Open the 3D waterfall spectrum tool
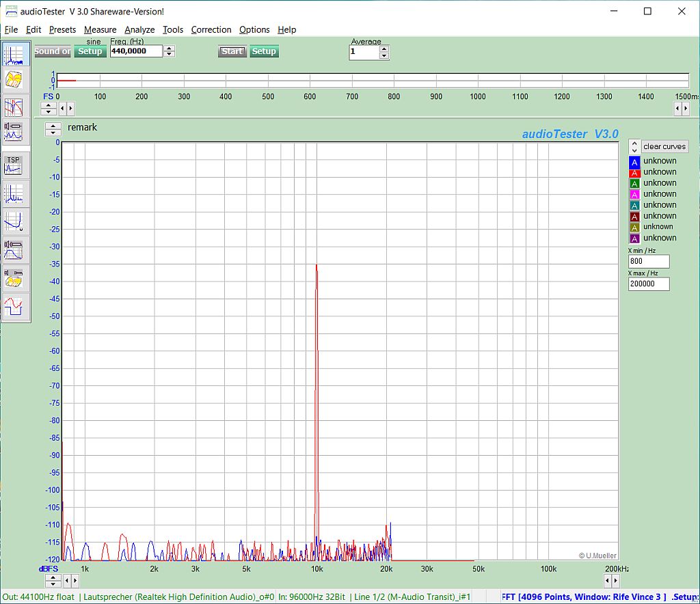The width and height of the screenshot is (700, 604). pyautogui.click(x=14, y=80)
